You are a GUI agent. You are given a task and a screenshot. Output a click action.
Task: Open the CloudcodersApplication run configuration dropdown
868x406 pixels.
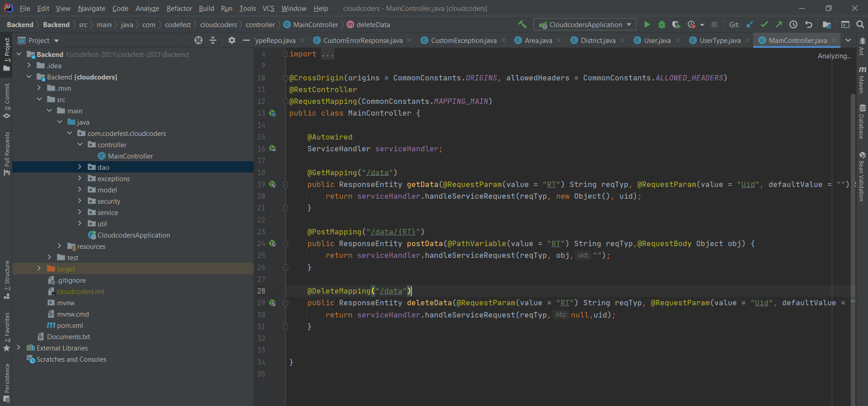585,25
